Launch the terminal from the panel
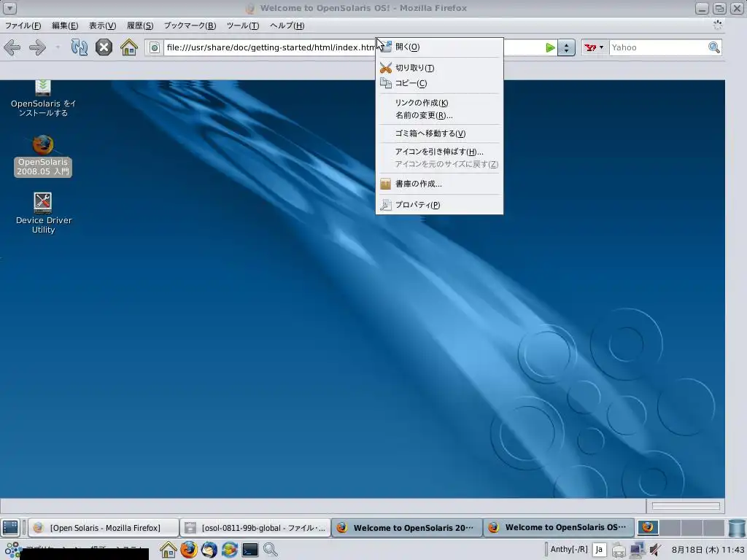 pos(250,550)
